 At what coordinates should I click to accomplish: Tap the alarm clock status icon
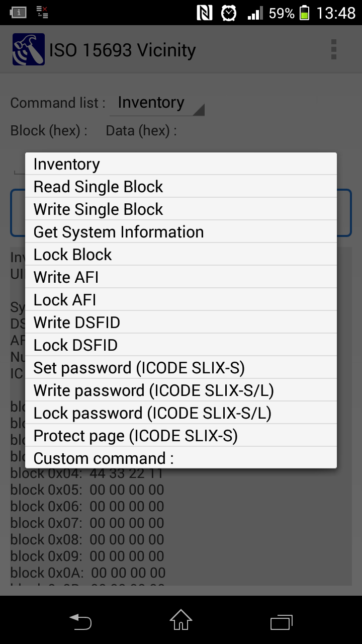point(229,13)
